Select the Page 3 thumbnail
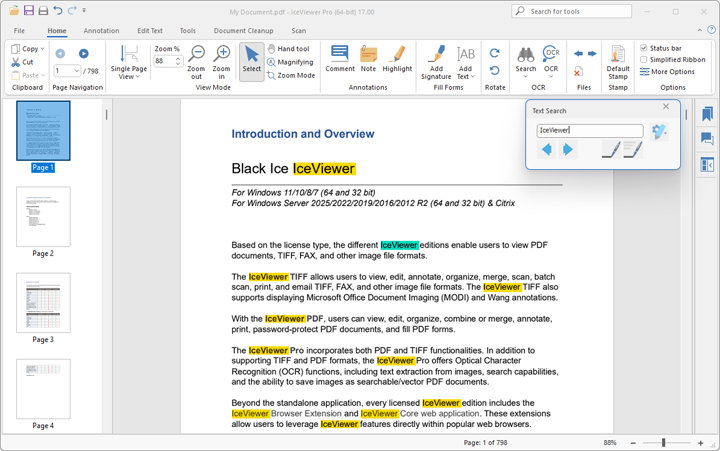 coord(43,303)
